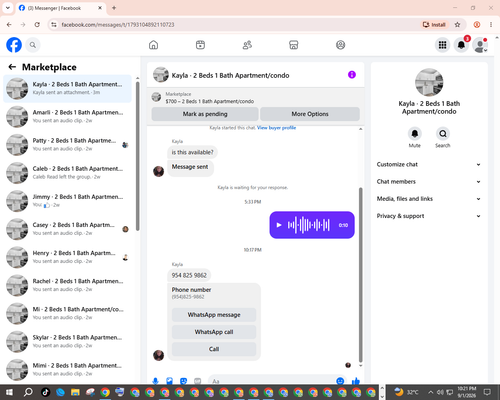
Task: Click the 954 825 9862 message bubble
Action: (x=189, y=275)
